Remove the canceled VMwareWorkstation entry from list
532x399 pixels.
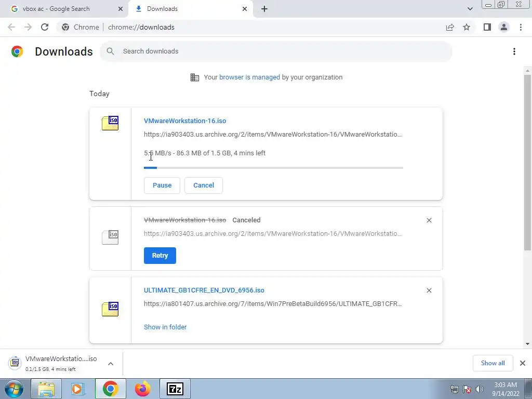click(429, 220)
